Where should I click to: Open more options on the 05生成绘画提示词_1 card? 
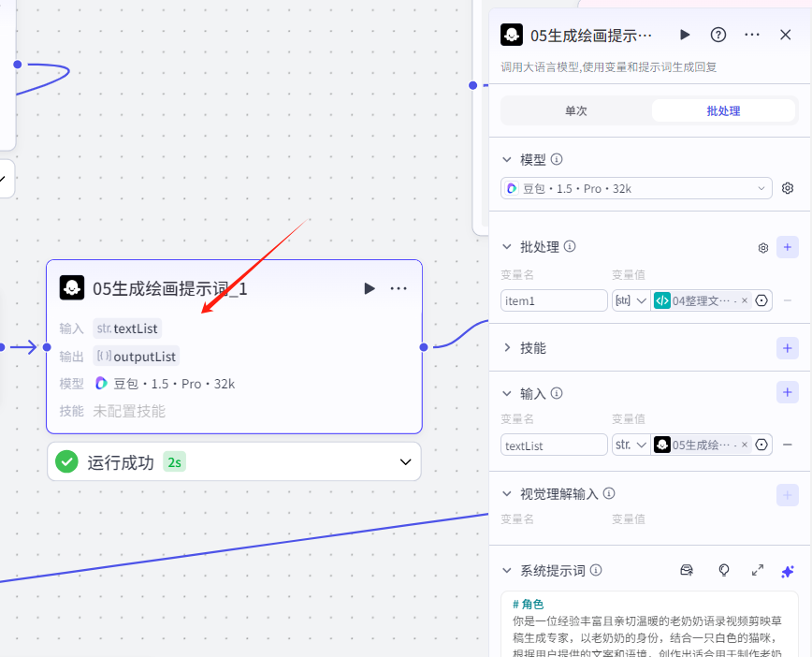(399, 288)
